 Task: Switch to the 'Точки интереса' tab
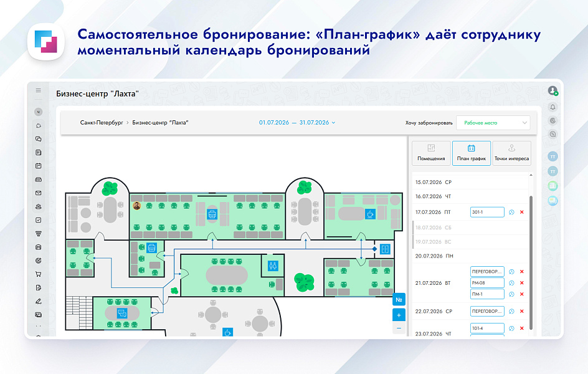tap(511, 153)
